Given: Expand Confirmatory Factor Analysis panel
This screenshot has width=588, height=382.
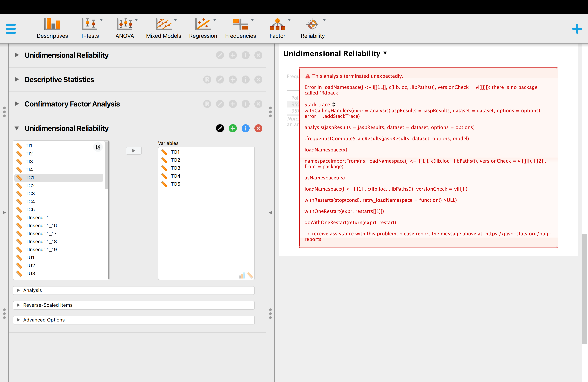Looking at the screenshot, I should (72, 104).
